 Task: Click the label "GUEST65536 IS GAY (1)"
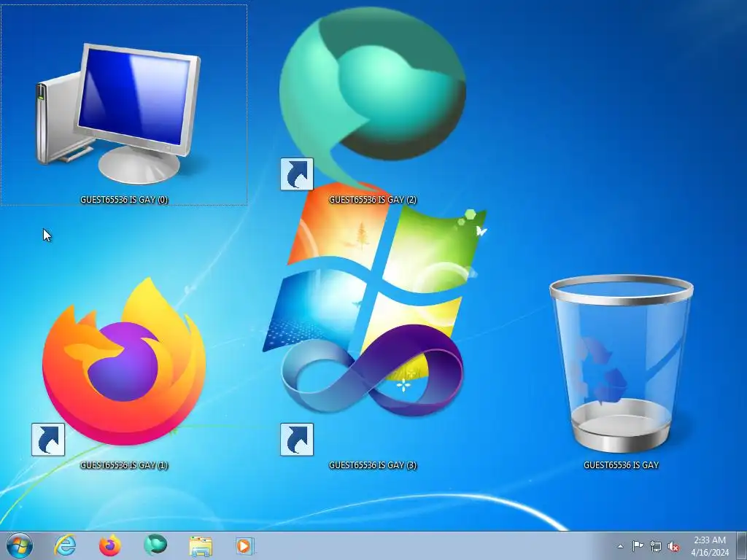124,465
